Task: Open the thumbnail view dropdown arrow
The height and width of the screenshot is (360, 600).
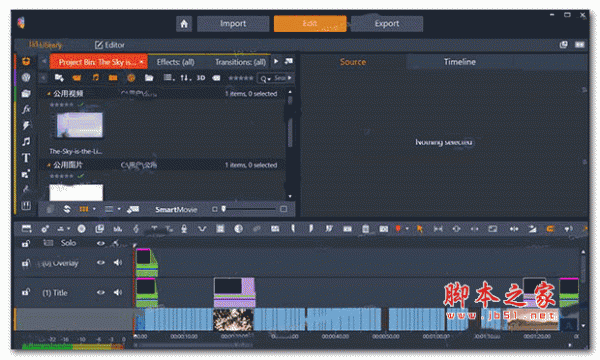Action: [94, 209]
